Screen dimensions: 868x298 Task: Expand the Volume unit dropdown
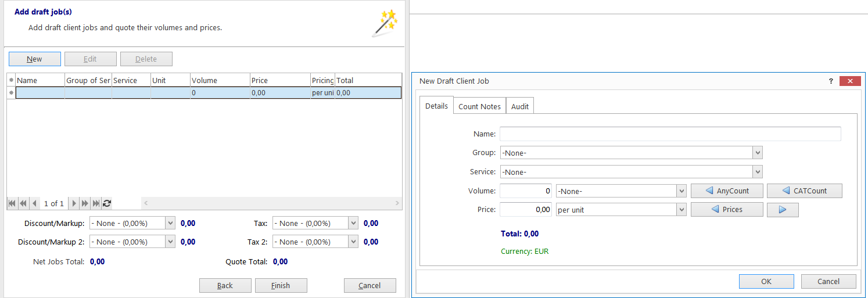682,191
